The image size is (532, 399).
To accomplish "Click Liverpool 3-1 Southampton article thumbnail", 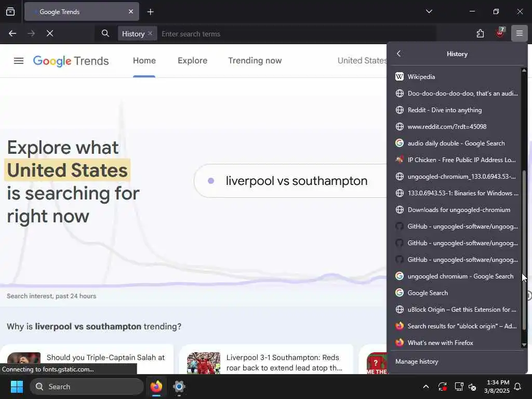I will coord(204,363).
